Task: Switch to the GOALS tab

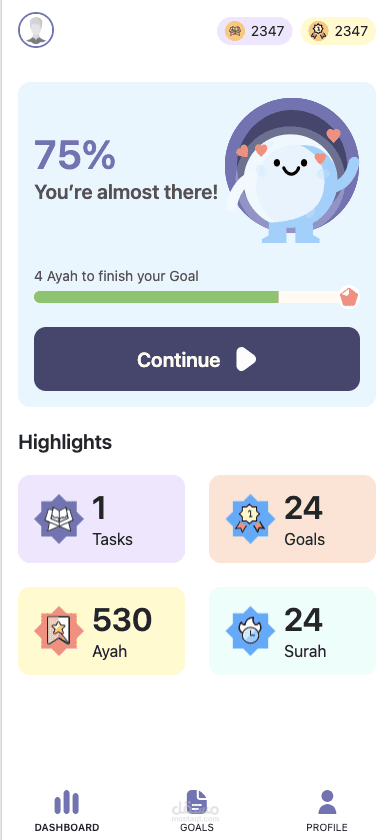Action: coord(197,811)
